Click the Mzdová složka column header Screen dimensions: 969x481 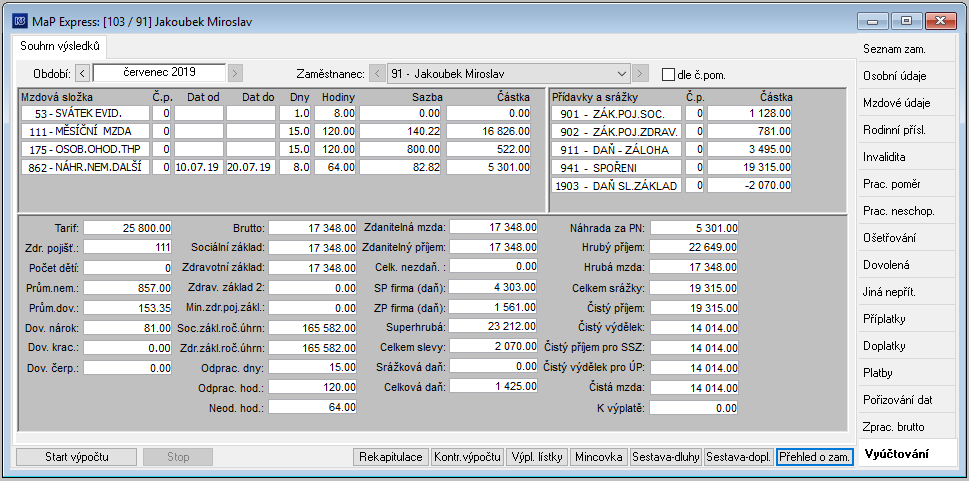[x=57, y=97]
